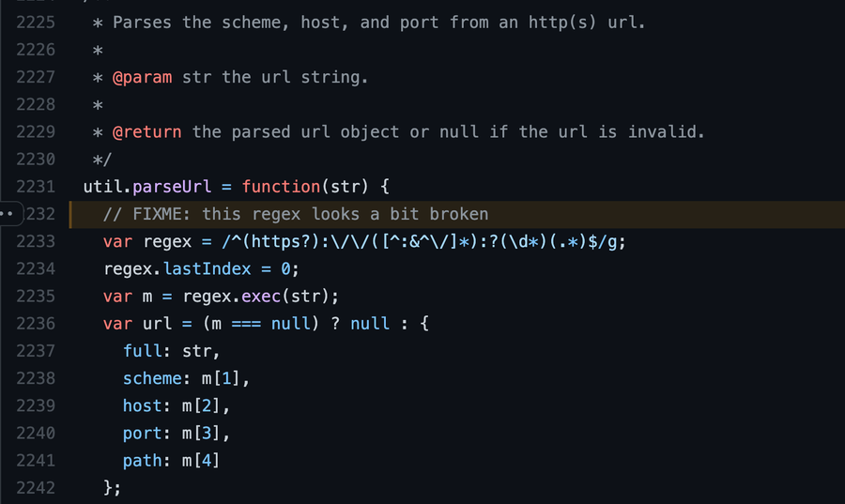
Task: Click line number 2227
Action: (x=36, y=77)
